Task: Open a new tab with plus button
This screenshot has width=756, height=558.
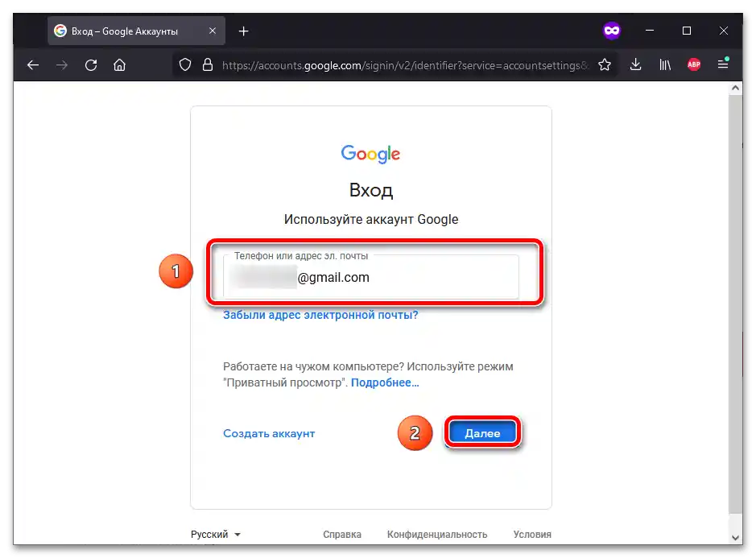Action: 244,31
